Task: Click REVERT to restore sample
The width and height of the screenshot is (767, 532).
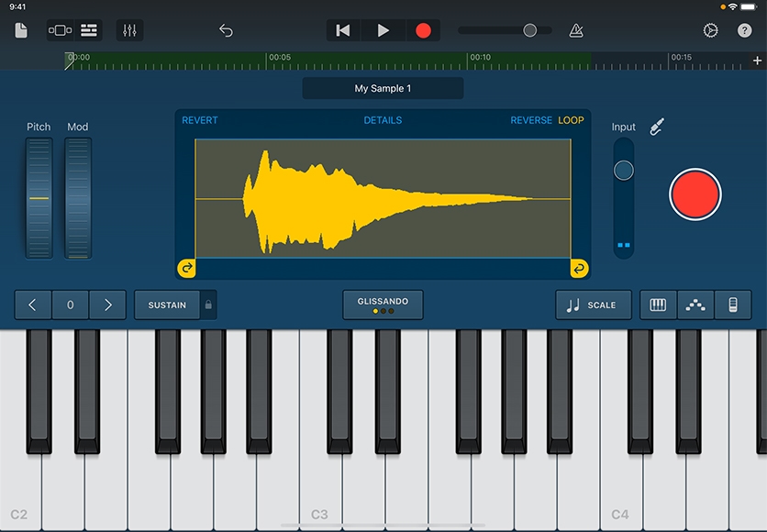Action: pyautogui.click(x=200, y=120)
